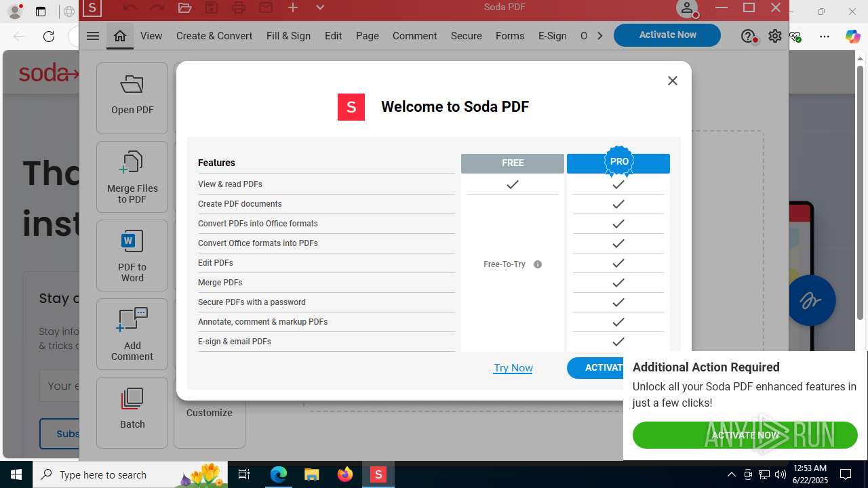Refresh the Edge browser page

[x=49, y=37]
